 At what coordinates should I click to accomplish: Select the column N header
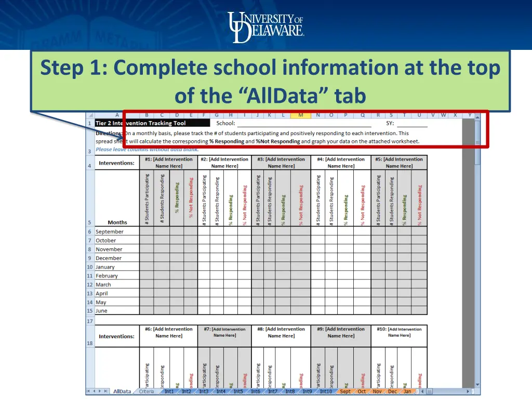(318, 115)
